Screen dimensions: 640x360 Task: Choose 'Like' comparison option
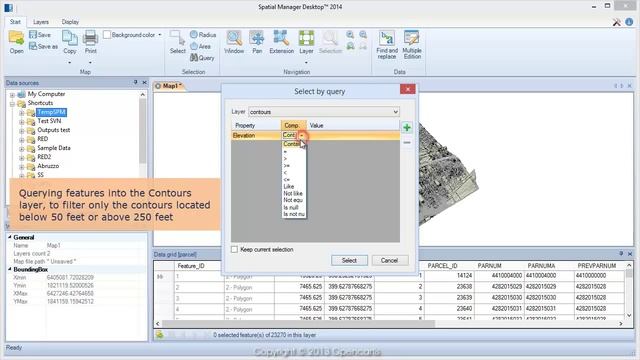tap(293, 186)
